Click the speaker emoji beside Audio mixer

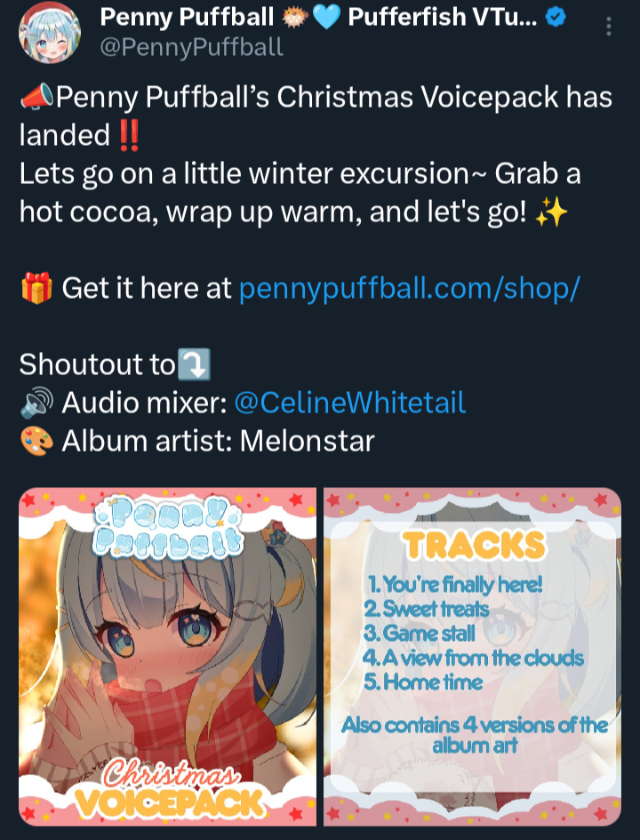pos(36,403)
